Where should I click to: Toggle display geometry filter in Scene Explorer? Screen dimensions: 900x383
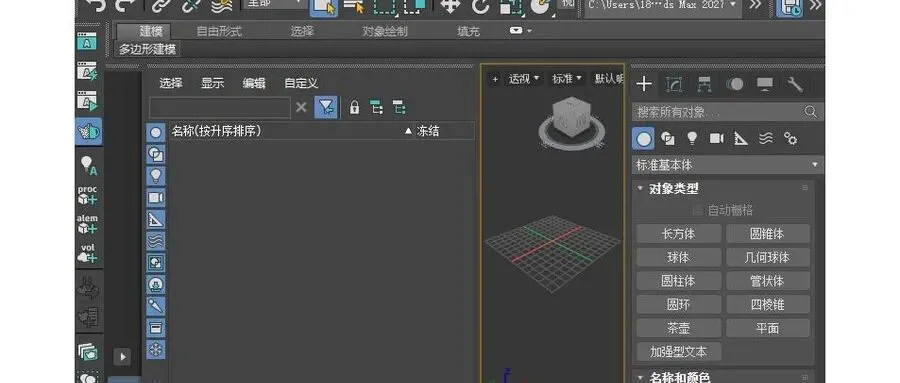coord(156,133)
